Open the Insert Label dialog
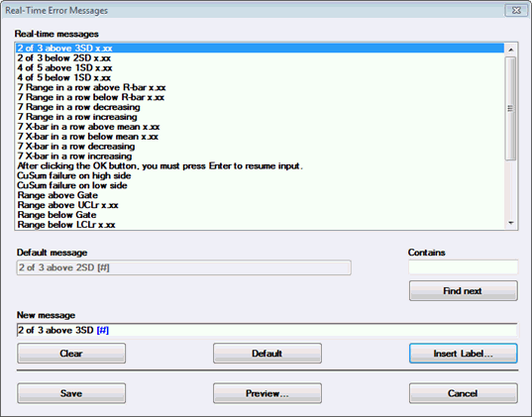 click(x=463, y=354)
